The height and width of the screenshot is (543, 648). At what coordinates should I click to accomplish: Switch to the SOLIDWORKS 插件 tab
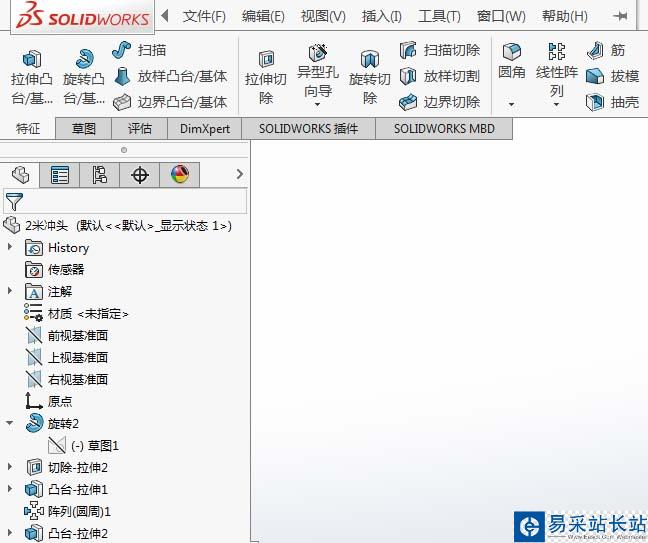pos(308,129)
